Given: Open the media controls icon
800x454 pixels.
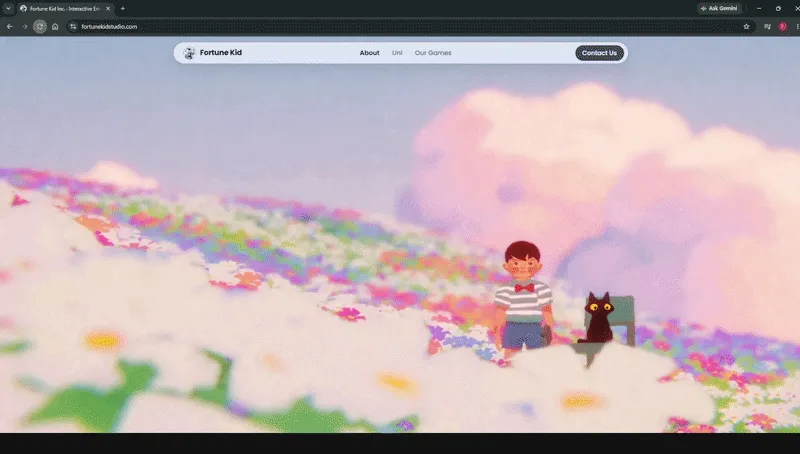Looking at the screenshot, I should coord(767,27).
